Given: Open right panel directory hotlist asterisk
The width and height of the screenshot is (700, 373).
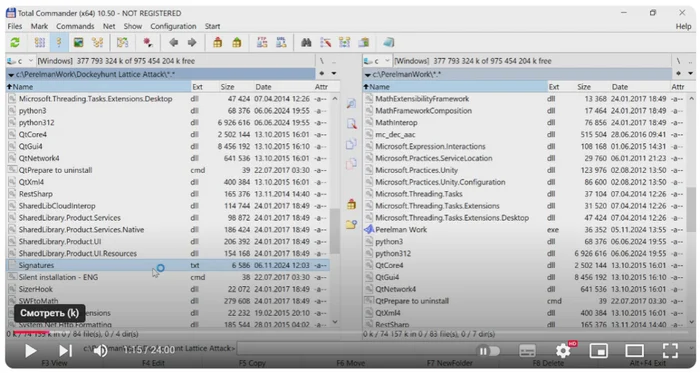Looking at the screenshot, I should click(679, 74).
